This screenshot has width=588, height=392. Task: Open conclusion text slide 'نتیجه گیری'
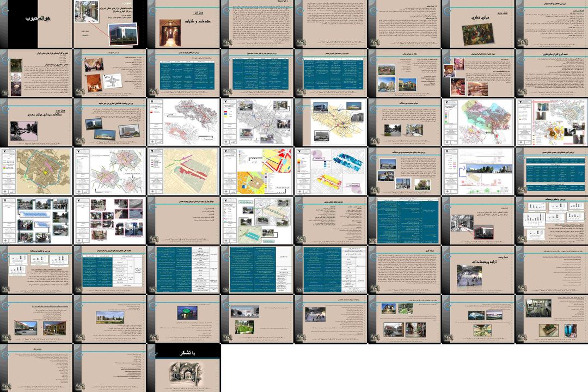click(x=405, y=269)
